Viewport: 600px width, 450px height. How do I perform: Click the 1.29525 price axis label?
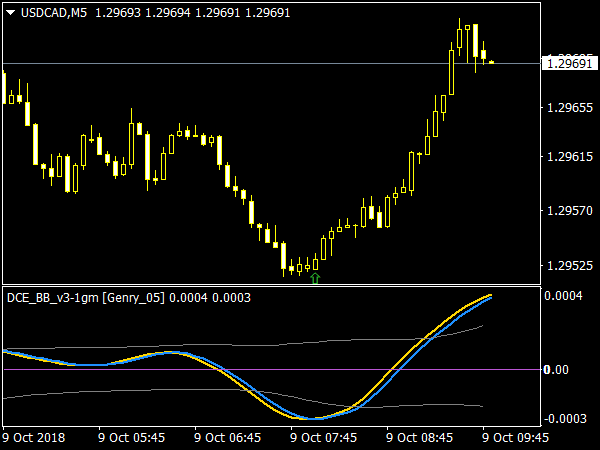570,265
